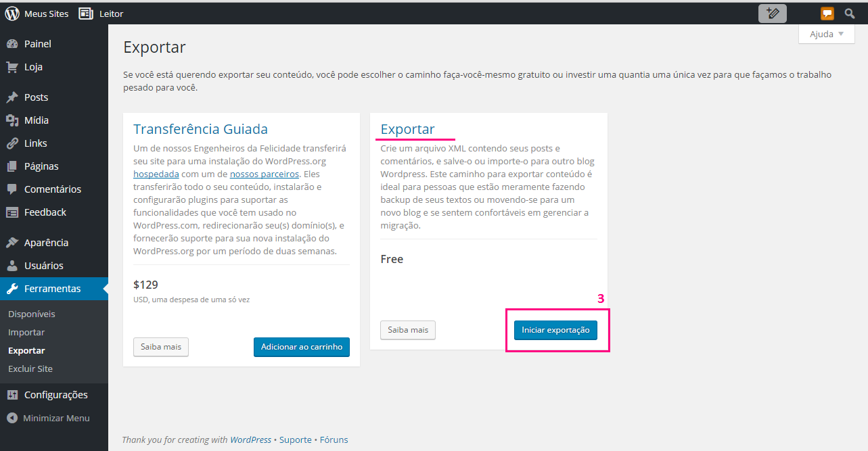This screenshot has width=868, height=451.
Task: Open the Leitor reader icon
Action: [x=85, y=13]
